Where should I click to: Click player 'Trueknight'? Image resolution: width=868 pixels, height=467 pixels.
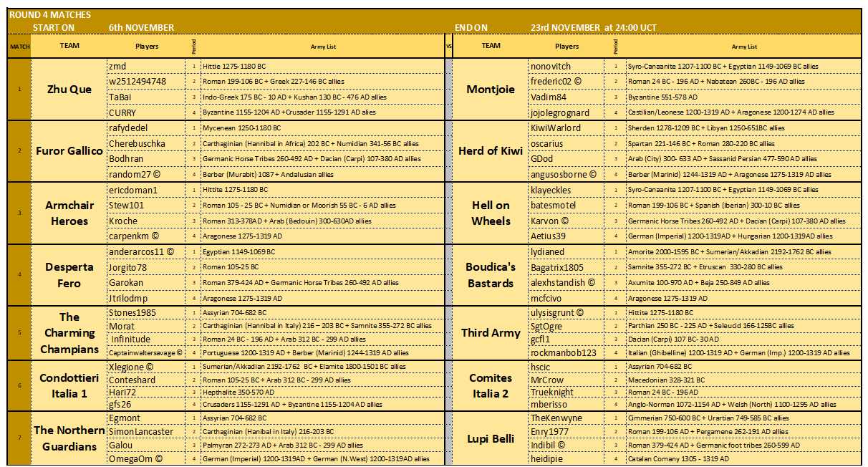pyautogui.click(x=552, y=393)
